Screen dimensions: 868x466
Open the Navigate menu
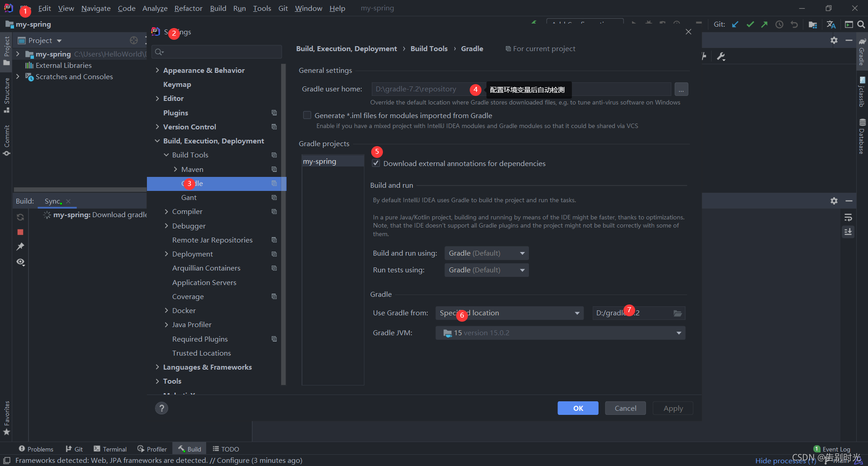tap(96, 8)
